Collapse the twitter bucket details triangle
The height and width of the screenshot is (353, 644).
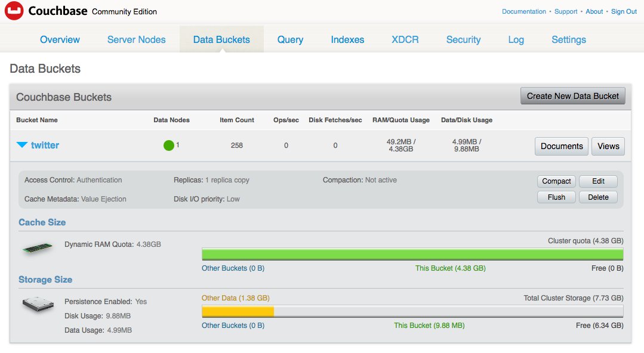pyautogui.click(x=21, y=145)
